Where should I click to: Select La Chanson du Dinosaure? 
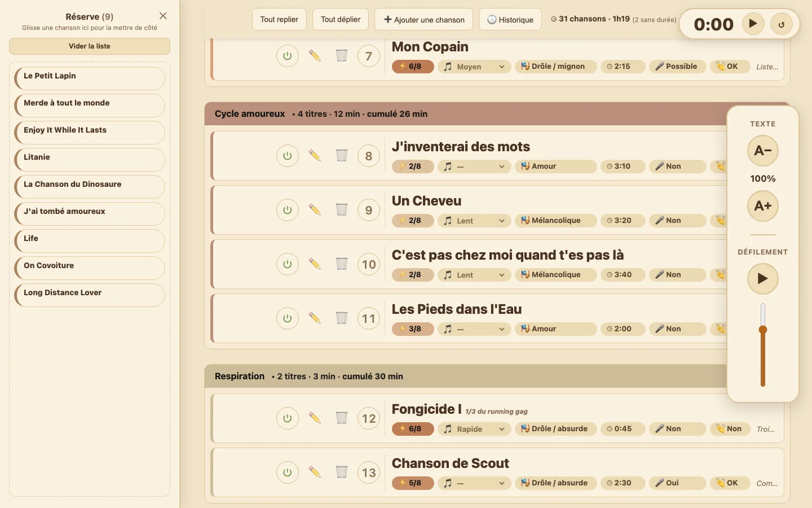pyautogui.click(x=90, y=187)
